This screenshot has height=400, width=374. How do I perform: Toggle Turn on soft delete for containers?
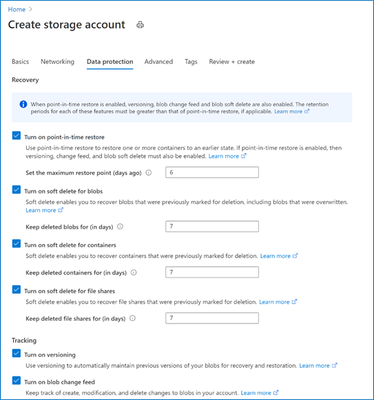point(16,244)
